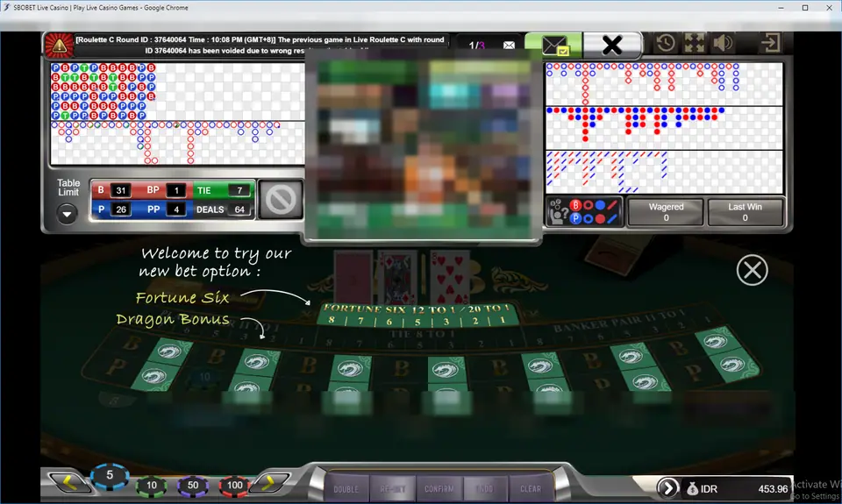The height and width of the screenshot is (504, 842).
Task: Click the UNDO bet button
Action: click(x=485, y=489)
